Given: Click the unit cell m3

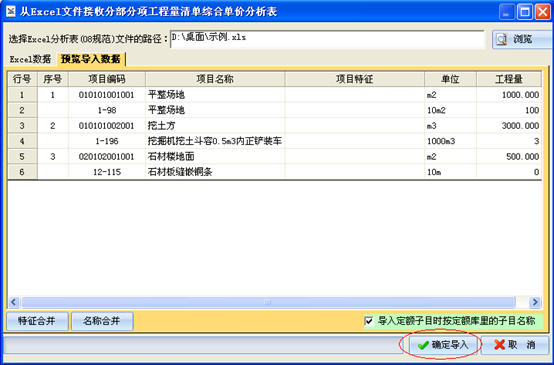Looking at the screenshot, I should pyautogui.click(x=450, y=125).
